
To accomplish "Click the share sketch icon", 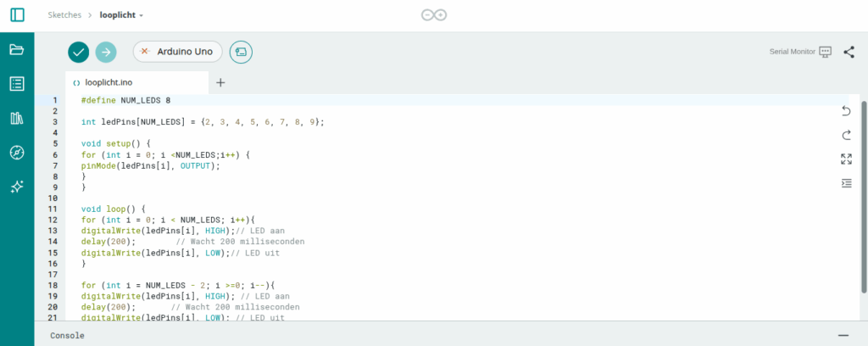I will [849, 52].
